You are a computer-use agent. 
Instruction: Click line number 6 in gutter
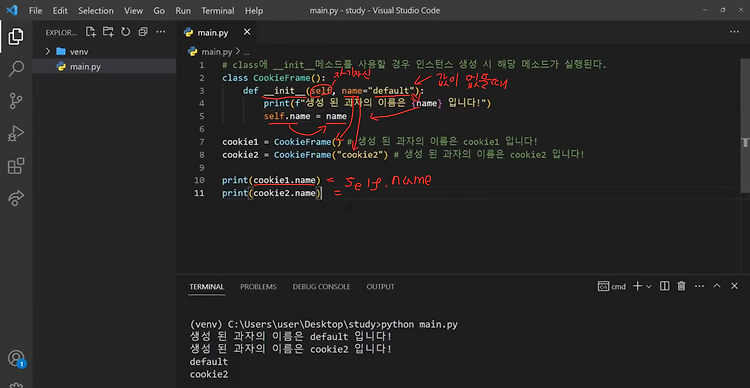click(x=201, y=129)
